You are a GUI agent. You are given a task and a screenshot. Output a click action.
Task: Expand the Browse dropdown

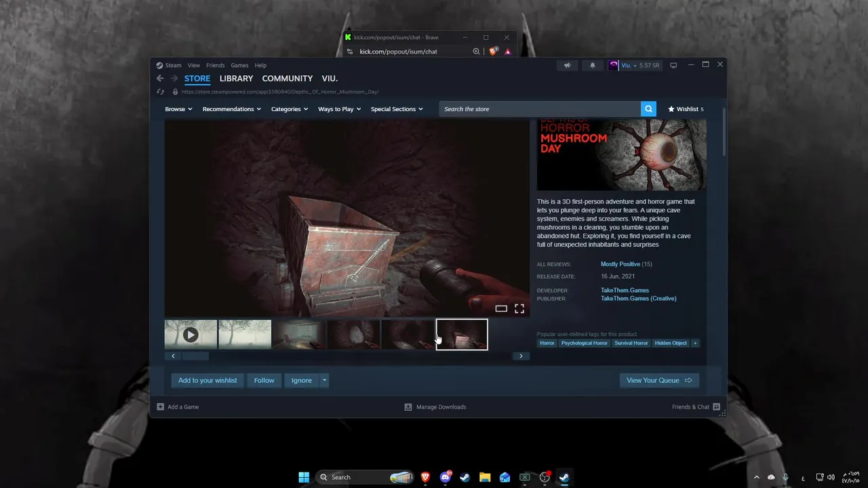[178, 109]
